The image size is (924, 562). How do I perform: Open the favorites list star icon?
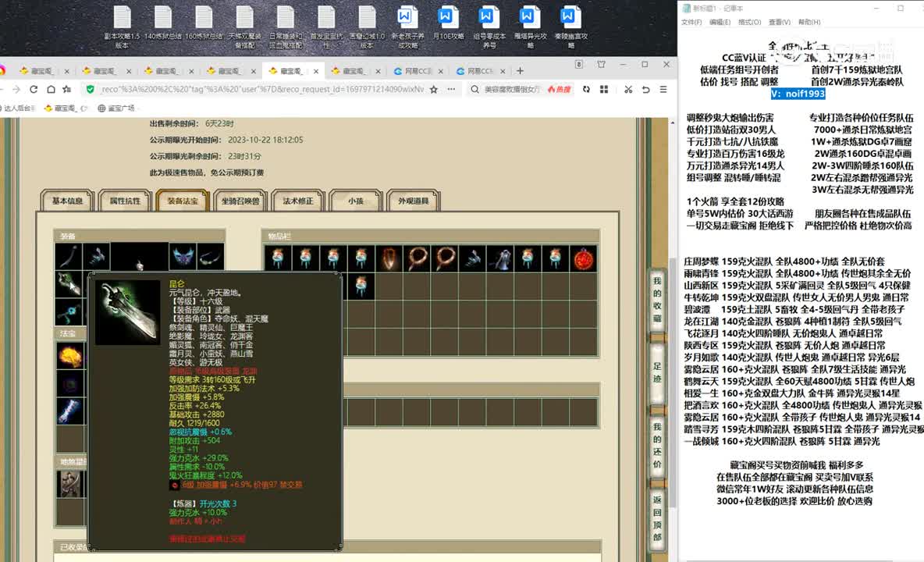tap(67, 89)
